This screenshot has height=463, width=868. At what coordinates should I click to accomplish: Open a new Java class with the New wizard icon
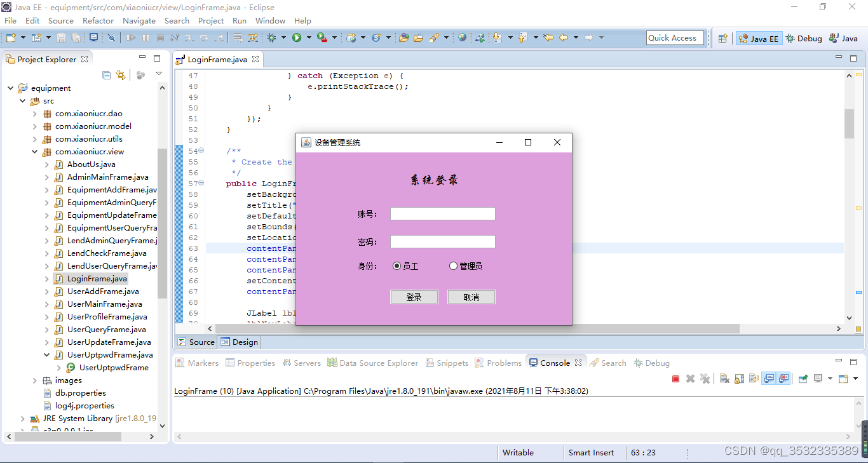pos(11,37)
